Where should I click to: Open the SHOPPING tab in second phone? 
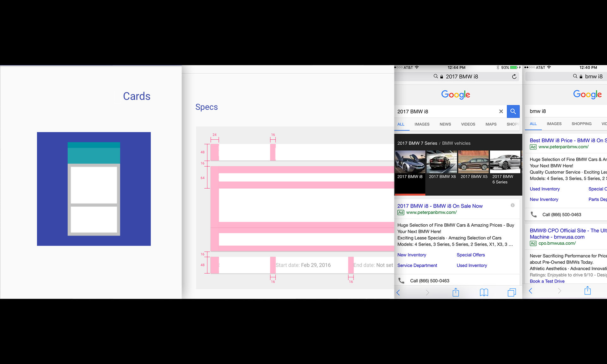(581, 124)
